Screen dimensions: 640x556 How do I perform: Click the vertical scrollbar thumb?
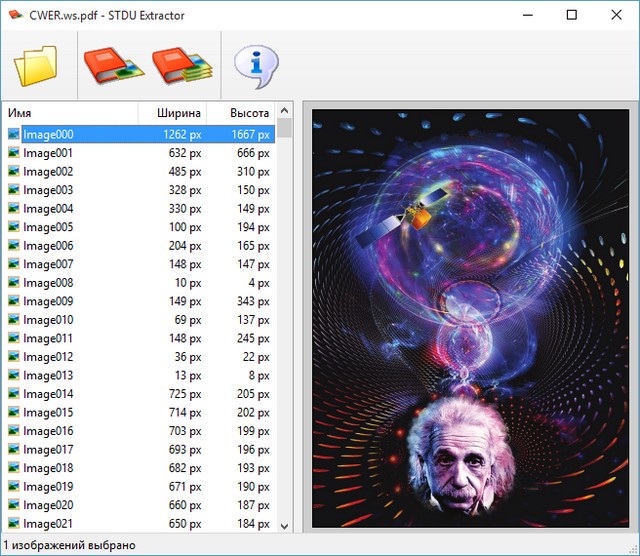pyautogui.click(x=285, y=129)
